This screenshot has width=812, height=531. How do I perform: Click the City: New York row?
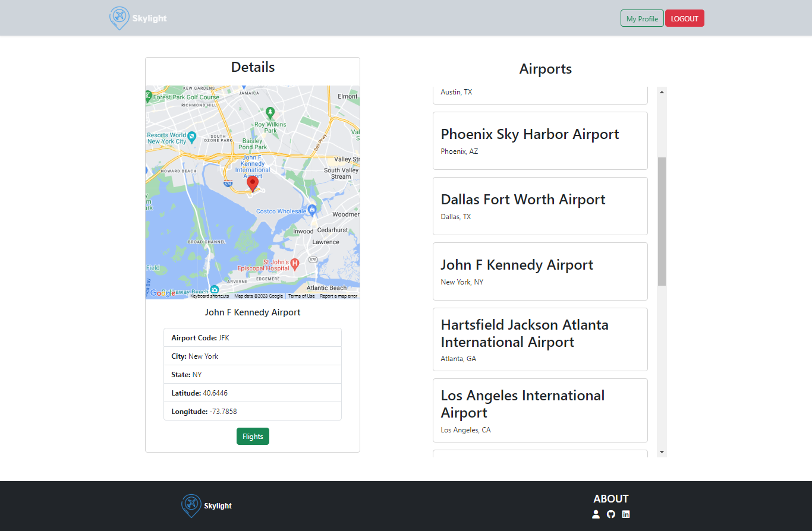pos(253,356)
